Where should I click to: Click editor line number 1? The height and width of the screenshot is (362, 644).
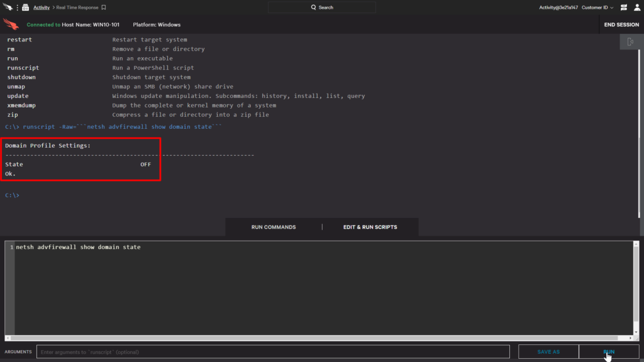tap(11, 247)
